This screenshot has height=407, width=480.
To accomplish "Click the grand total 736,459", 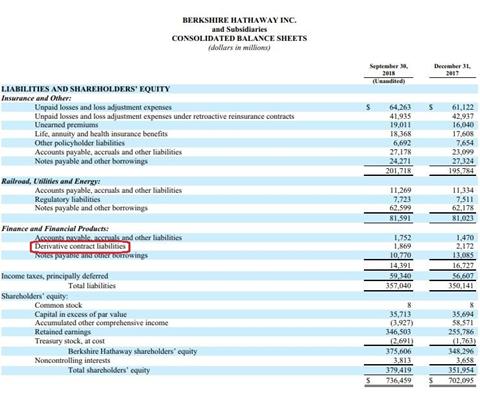I will [398, 380].
